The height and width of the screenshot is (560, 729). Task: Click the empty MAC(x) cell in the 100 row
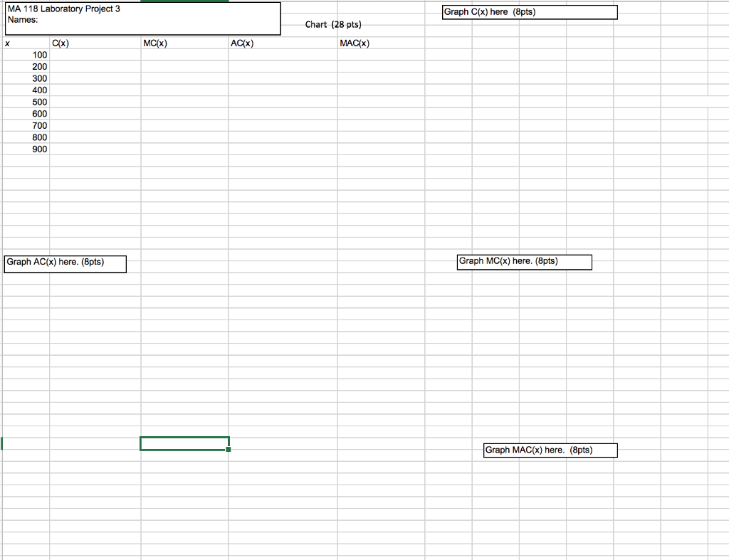(382, 55)
